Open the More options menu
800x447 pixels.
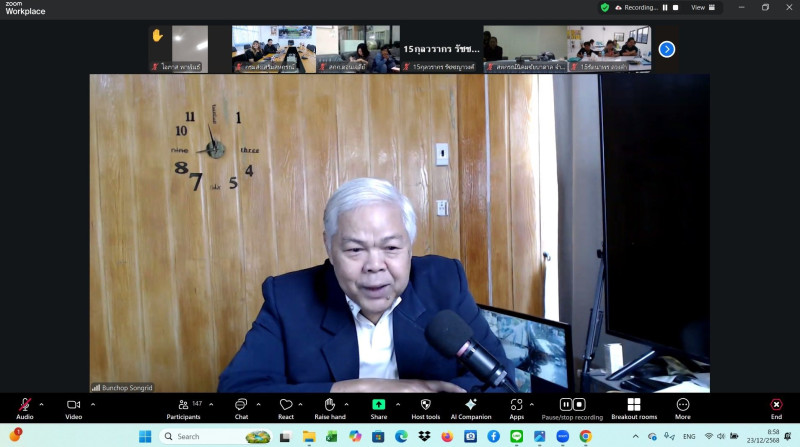pyautogui.click(x=683, y=406)
